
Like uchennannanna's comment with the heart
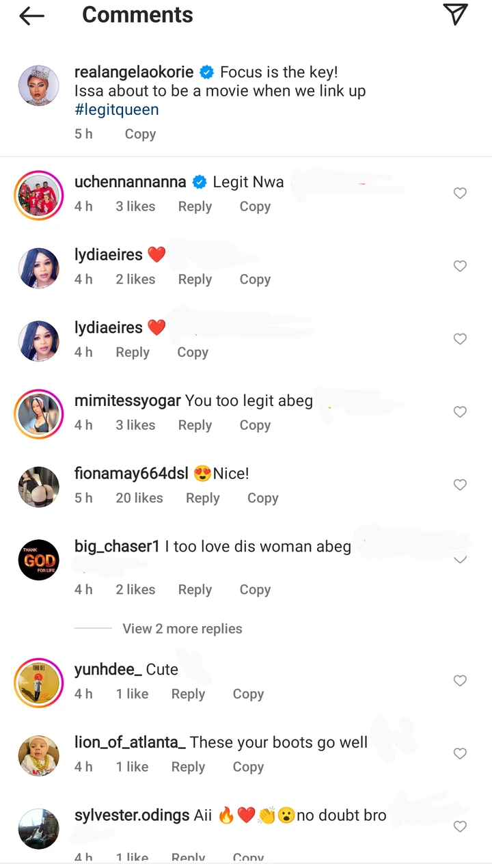(x=460, y=193)
